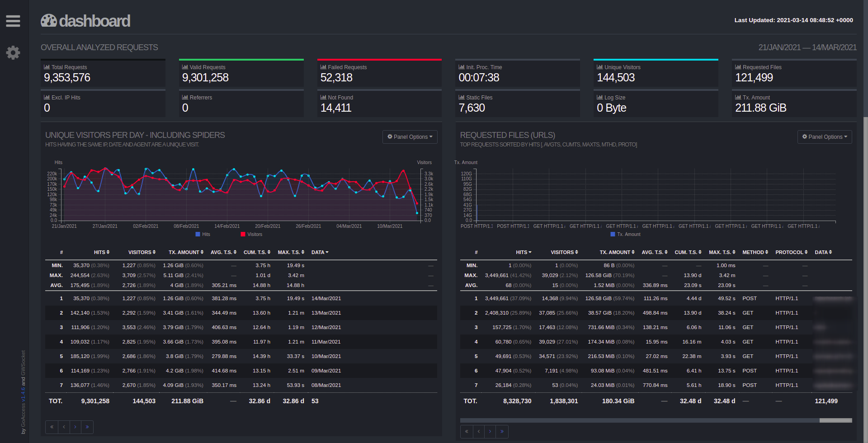Sort visitors table by DATA column
The height and width of the screenshot is (443, 868).
pos(320,252)
